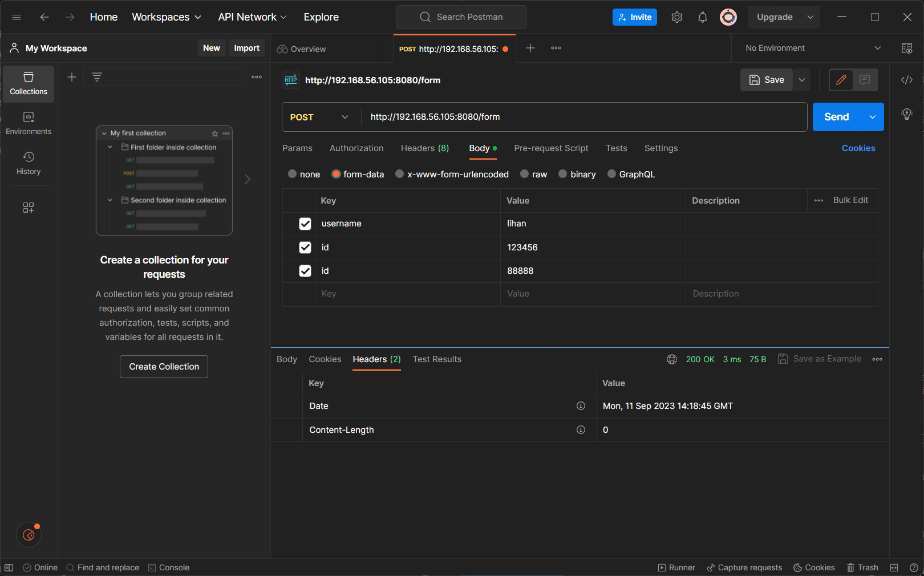
Task: Click Bulk Edit
Action: point(850,200)
